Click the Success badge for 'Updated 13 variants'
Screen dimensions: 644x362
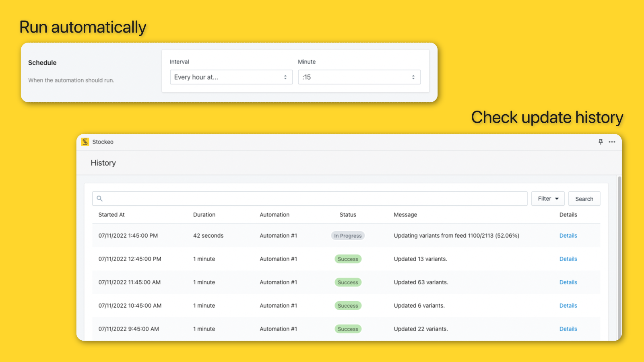pos(348,259)
